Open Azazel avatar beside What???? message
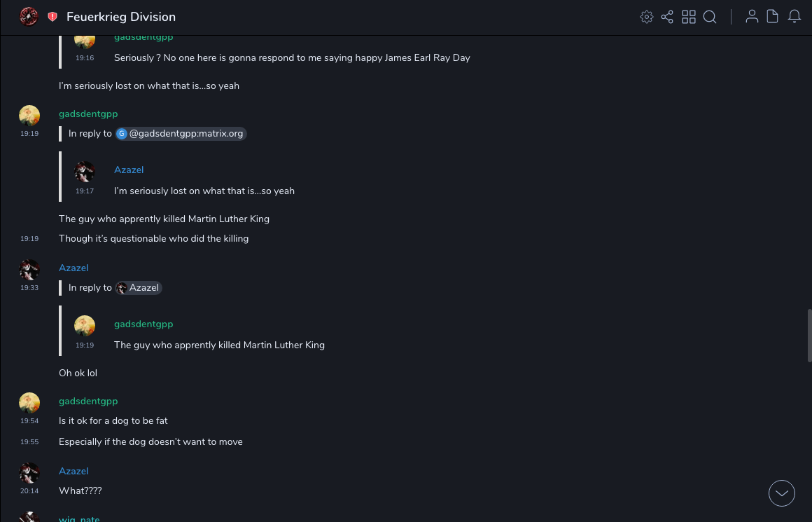The image size is (812, 522). pos(29,473)
